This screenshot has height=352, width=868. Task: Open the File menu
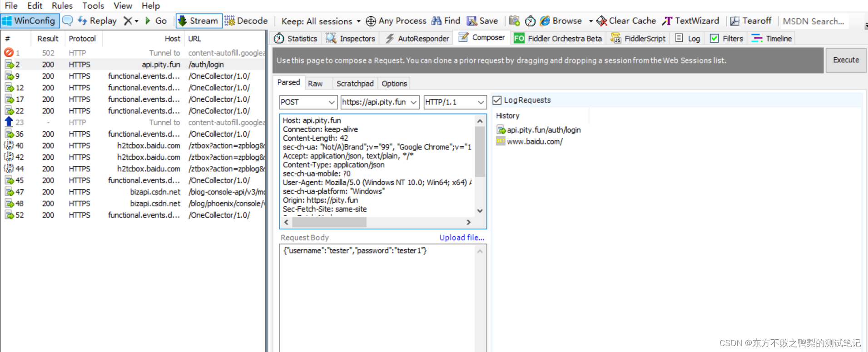(x=11, y=5)
